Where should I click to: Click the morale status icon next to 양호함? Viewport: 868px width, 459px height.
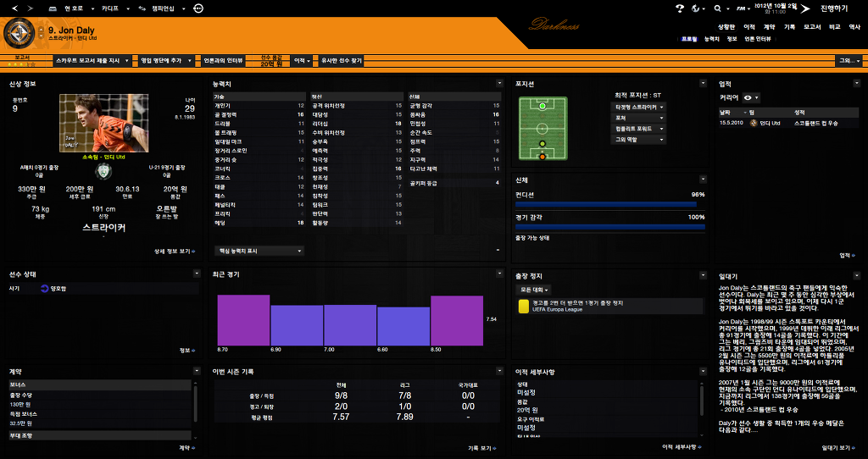(x=44, y=288)
